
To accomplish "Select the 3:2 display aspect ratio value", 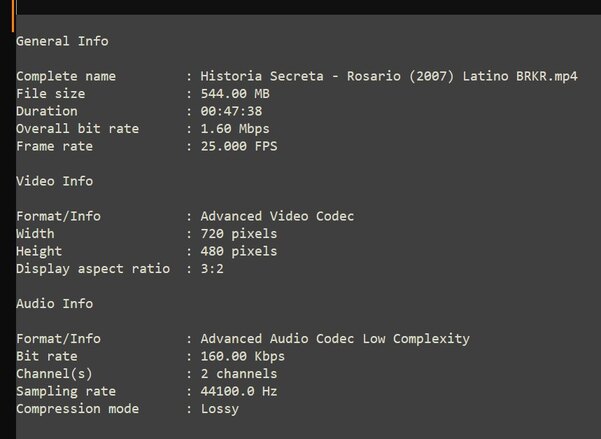I will pos(212,269).
